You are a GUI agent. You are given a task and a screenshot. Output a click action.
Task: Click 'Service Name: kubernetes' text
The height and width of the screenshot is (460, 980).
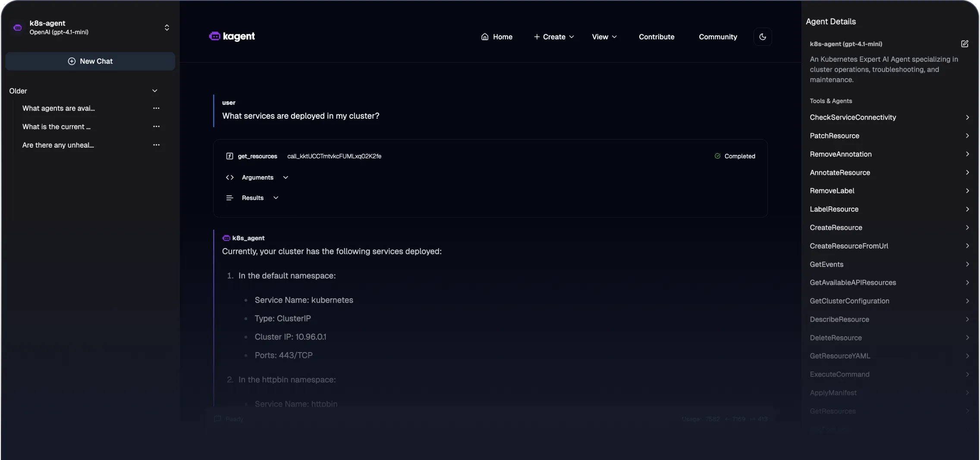[304, 300]
